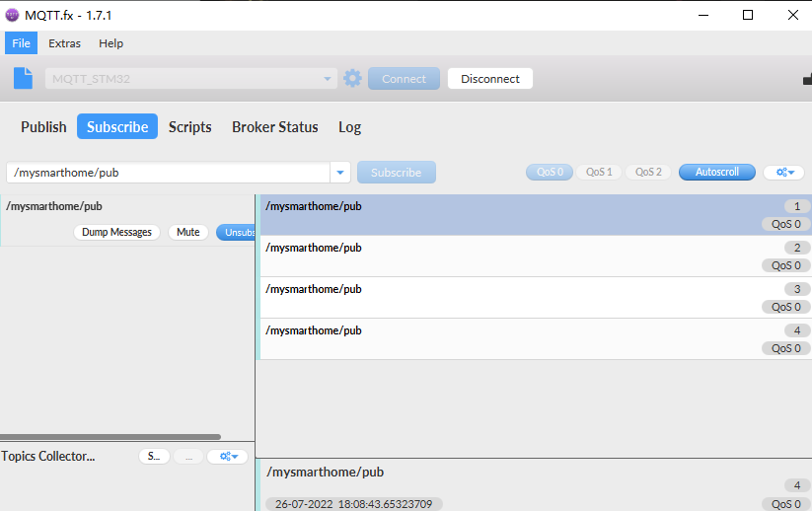Open the File menu
The height and width of the screenshot is (511, 812).
tap(21, 43)
